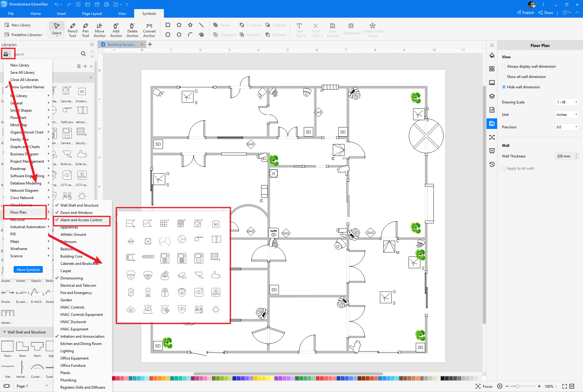The width and height of the screenshot is (583, 392).
Task: Open the Precision dropdown
Action: (567, 127)
